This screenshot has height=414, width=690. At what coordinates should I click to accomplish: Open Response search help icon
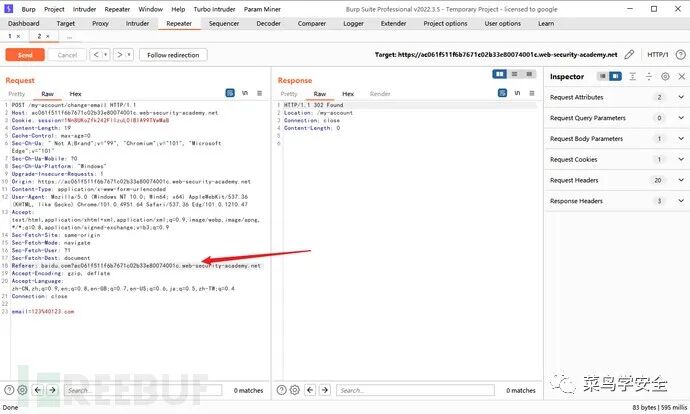282,390
